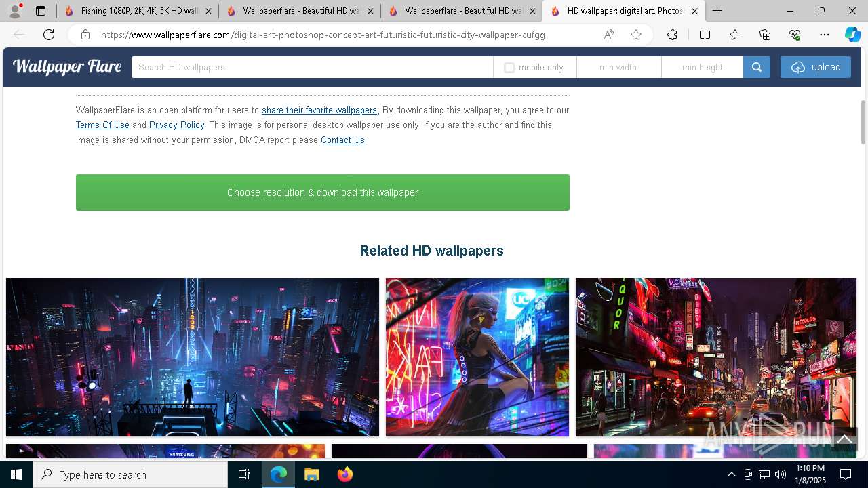This screenshot has width=868, height=488.
Task: Open Browser essentials heart icon
Action: pyautogui.click(x=795, y=35)
